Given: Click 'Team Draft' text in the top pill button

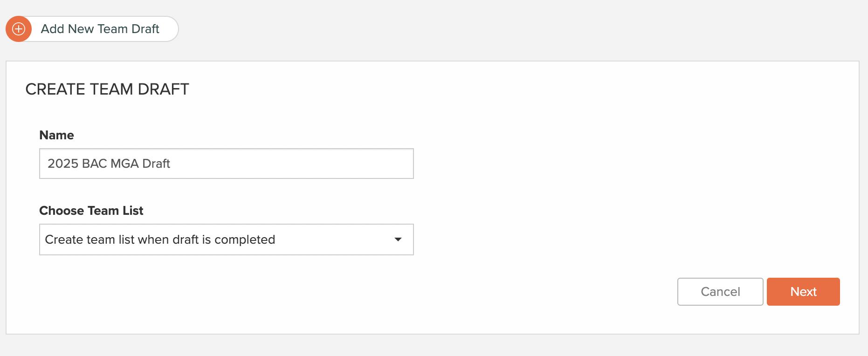Looking at the screenshot, I should pos(129,29).
